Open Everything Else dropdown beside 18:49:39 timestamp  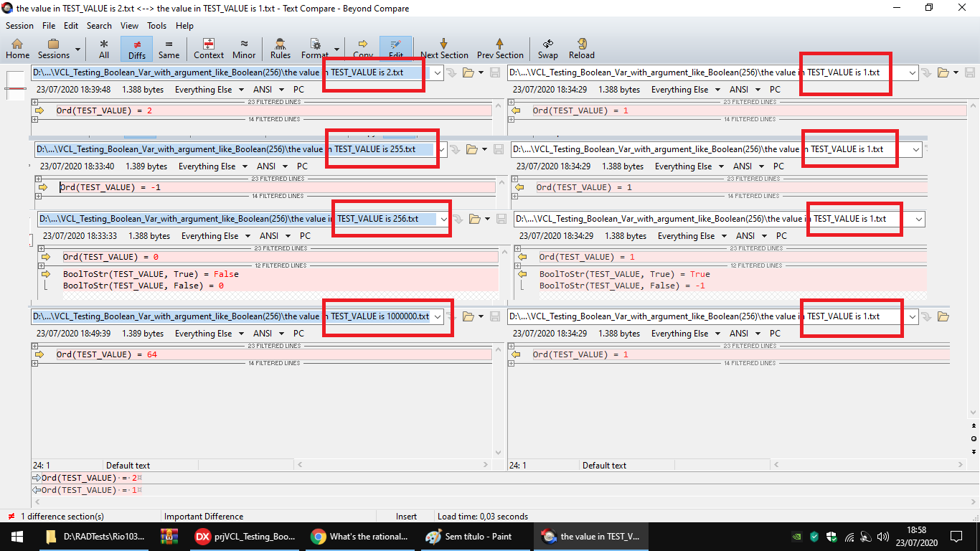click(241, 334)
